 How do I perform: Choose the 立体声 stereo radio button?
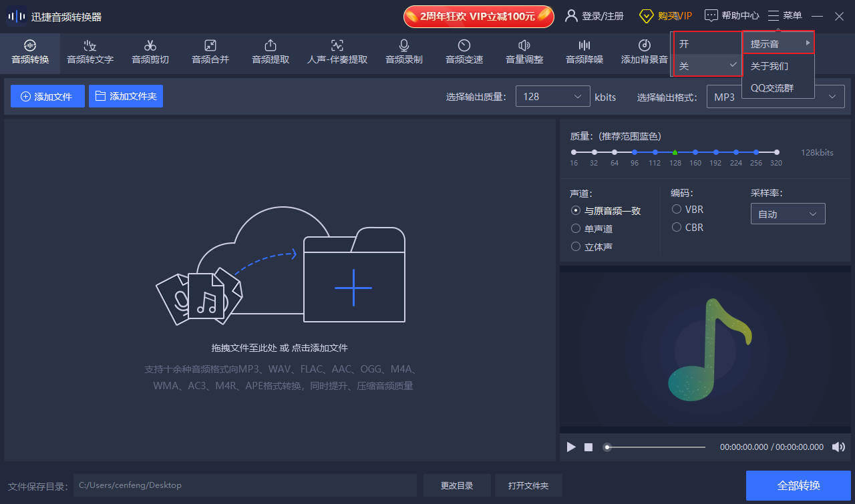click(x=576, y=247)
